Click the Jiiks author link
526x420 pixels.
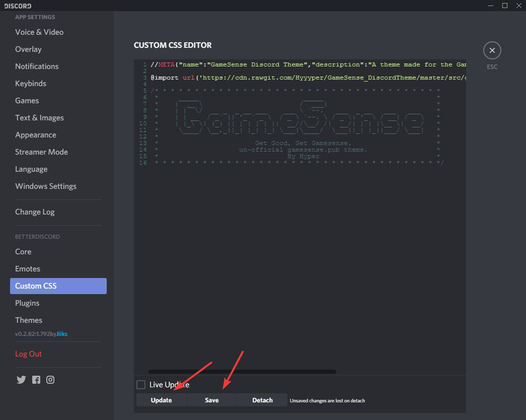(61, 334)
